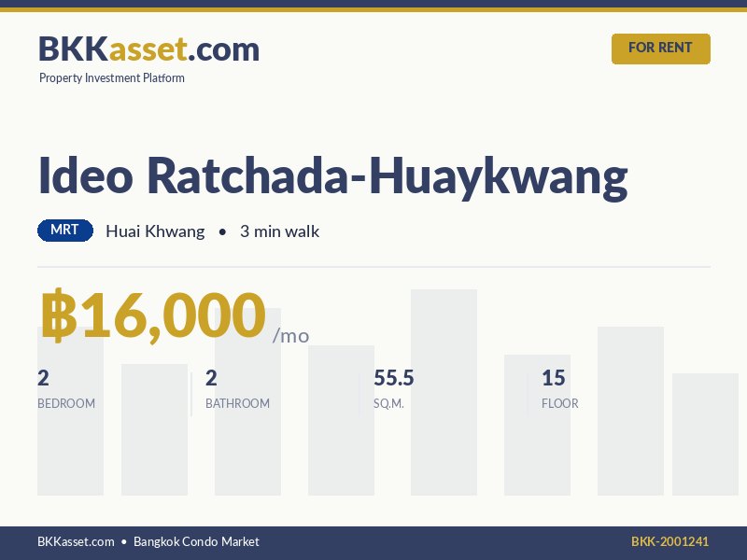Click the 55.5 SQ.M. area stat

tap(393, 389)
